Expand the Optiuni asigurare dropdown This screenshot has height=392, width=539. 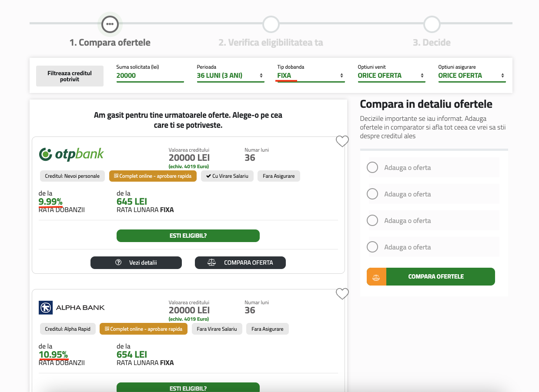(x=472, y=76)
